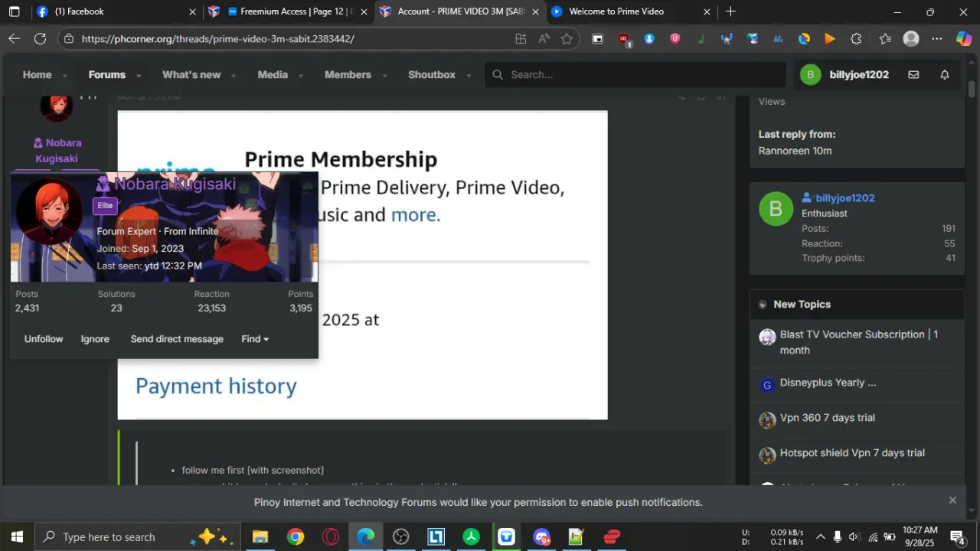Add this page to favorites star icon
Viewport: 980px width, 551px height.
[x=567, y=39]
